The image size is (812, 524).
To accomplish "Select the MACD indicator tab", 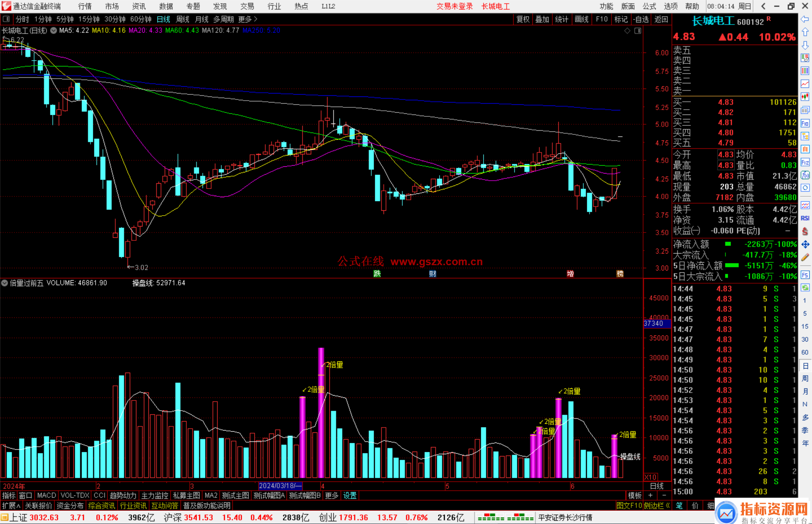I will pyautogui.click(x=47, y=495).
